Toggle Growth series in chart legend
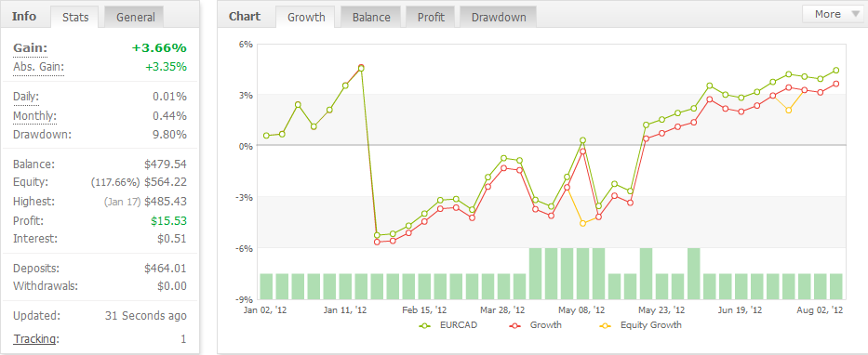 (x=535, y=325)
